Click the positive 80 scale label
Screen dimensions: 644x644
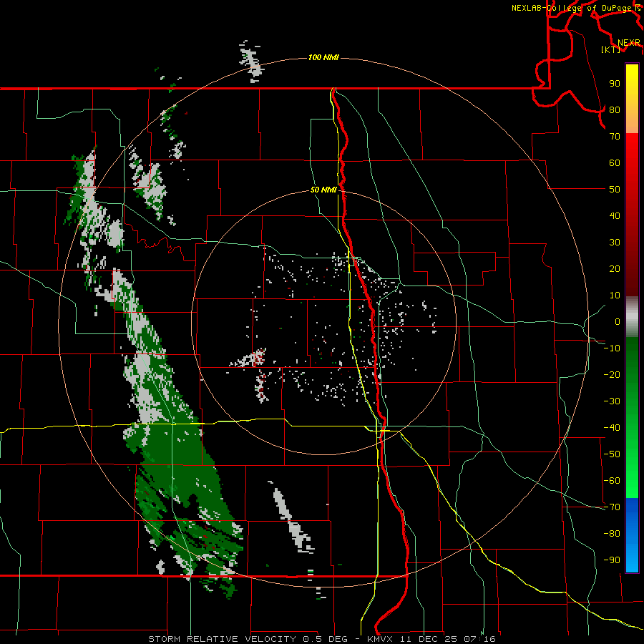(615, 109)
